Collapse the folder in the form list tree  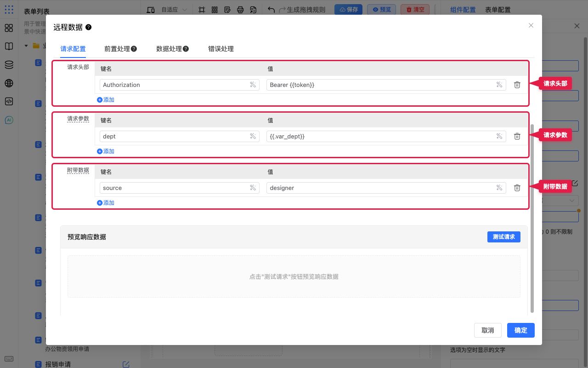[x=26, y=46]
